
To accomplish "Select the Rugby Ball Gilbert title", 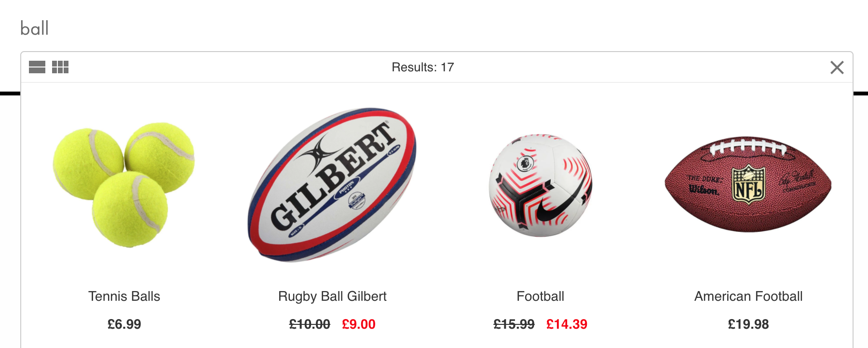I will (x=332, y=296).
